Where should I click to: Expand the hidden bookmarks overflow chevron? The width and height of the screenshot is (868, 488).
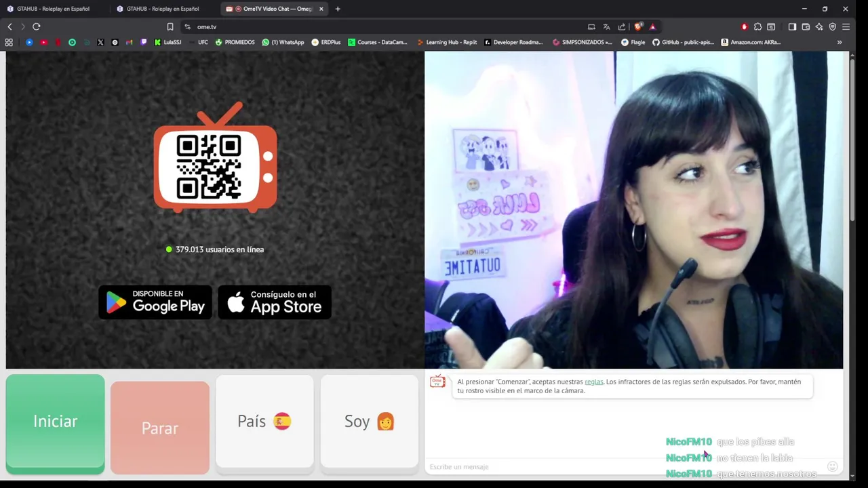pos(840,42)
